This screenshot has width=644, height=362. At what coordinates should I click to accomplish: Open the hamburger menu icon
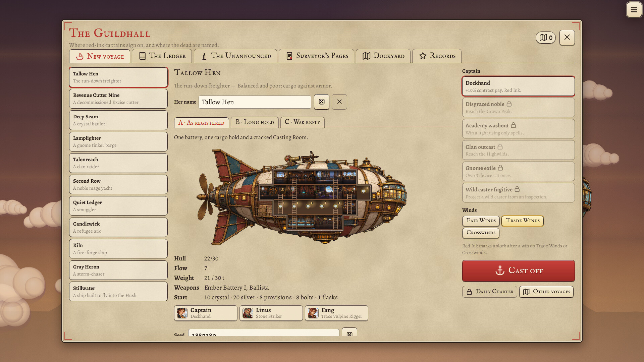634,10
